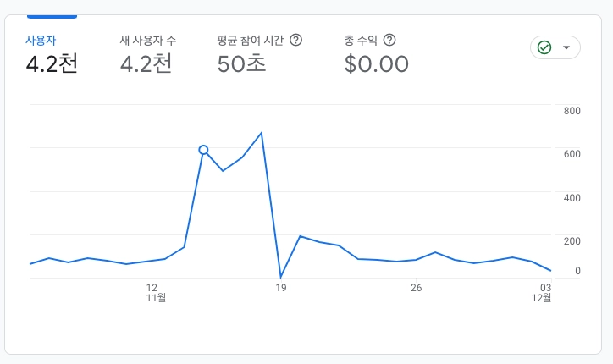Click the 26 date label on x-axis

[x=416, y=288]
